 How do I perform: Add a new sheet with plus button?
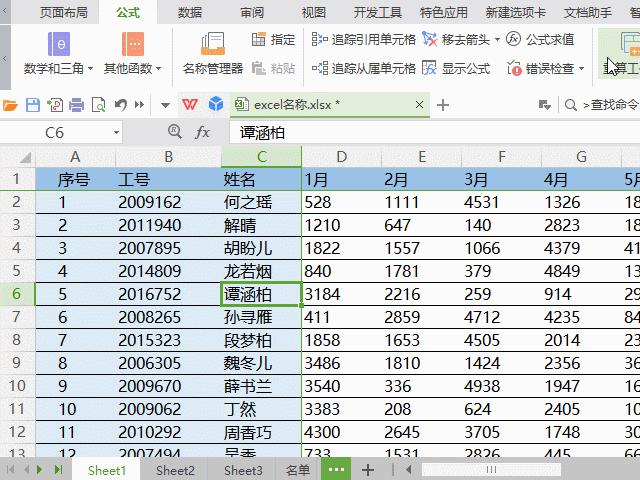[368, 470]
